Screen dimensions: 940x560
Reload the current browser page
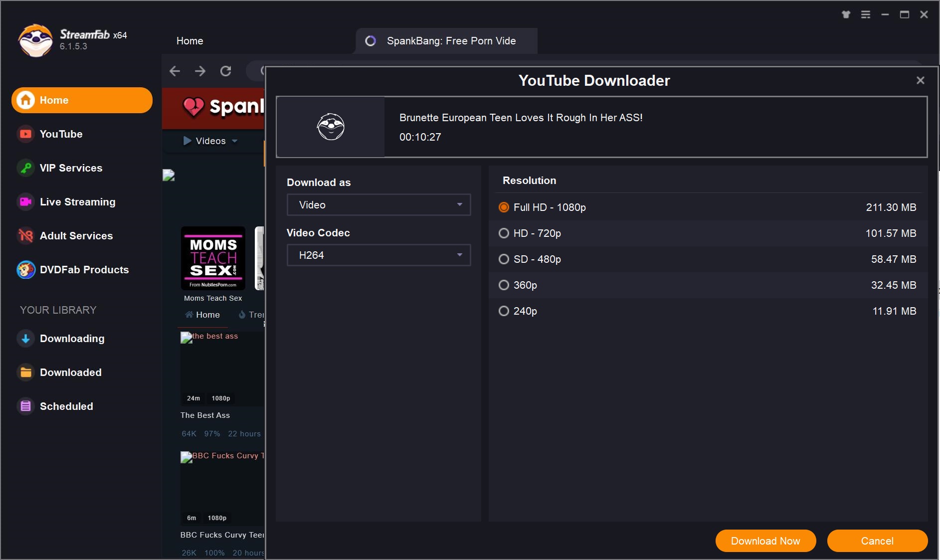coord(226,71)
